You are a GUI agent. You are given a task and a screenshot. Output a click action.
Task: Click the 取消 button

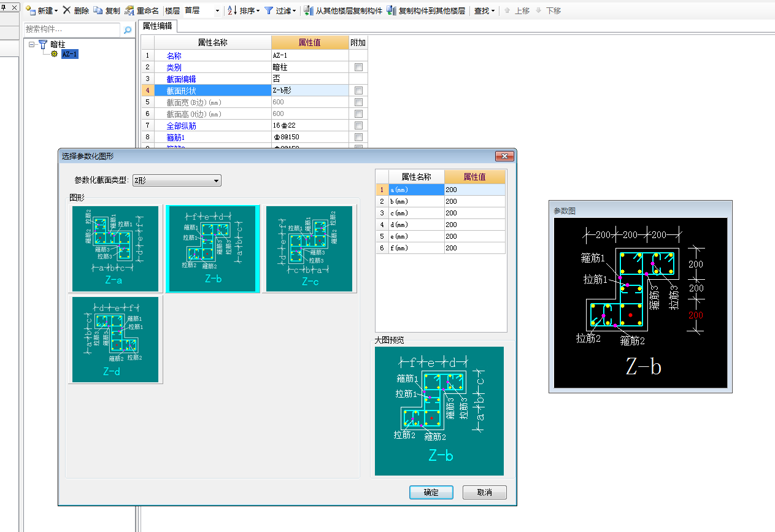(x=485, y=492)
